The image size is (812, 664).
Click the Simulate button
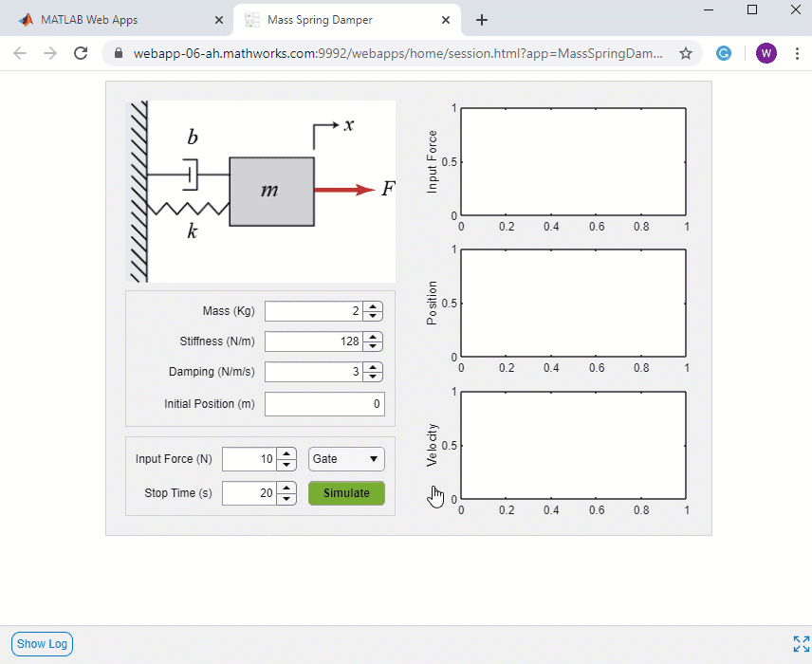coord(346,493)
